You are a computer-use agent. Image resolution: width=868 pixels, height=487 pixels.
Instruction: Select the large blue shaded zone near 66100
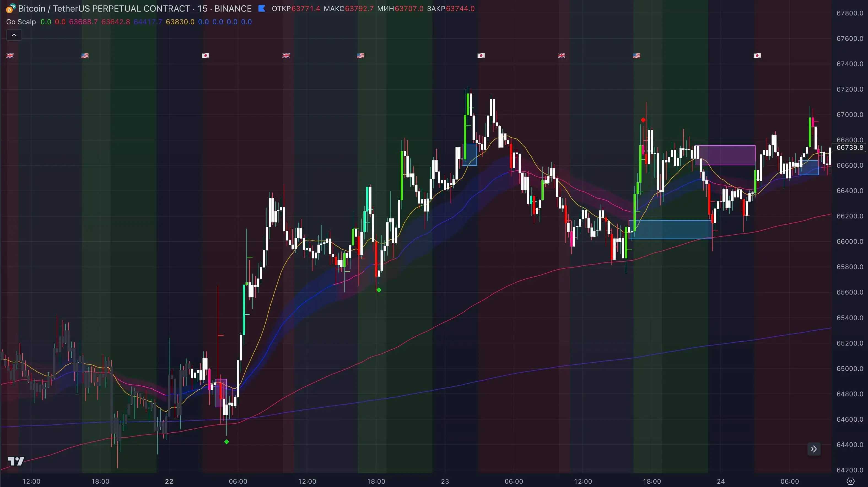pos(670,230)
